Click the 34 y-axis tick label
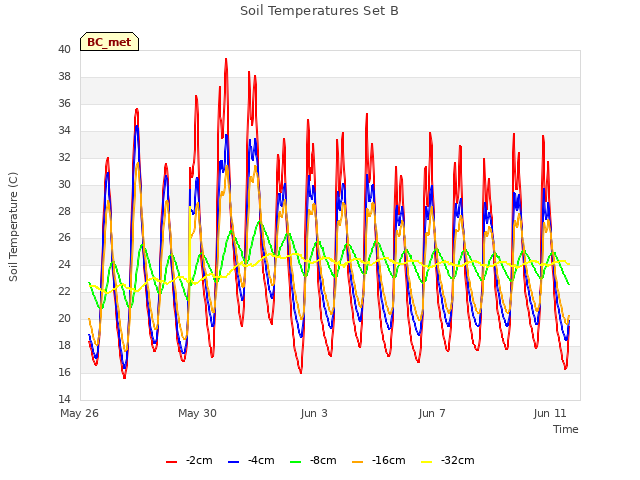This screenshot has height=480, width=640. tap(64, 130)
